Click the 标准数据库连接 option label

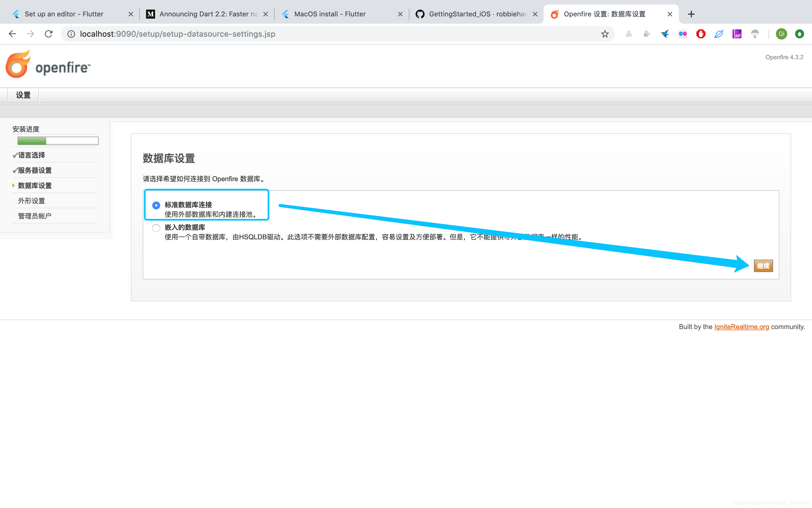188,205
